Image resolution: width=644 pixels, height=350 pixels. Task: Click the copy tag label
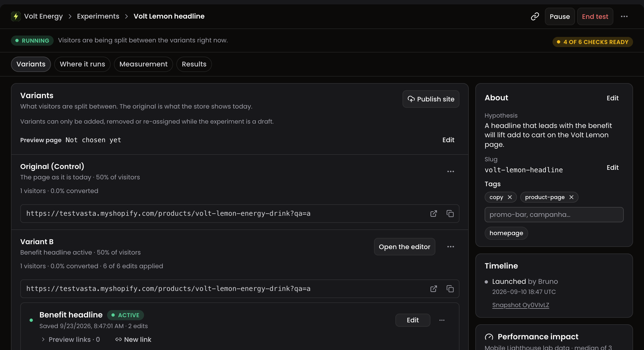[496, 197]
